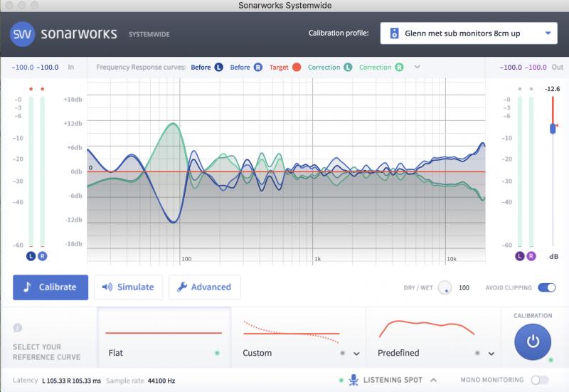Click the Simulate button
569x392 pixels.
coord(129,287)
